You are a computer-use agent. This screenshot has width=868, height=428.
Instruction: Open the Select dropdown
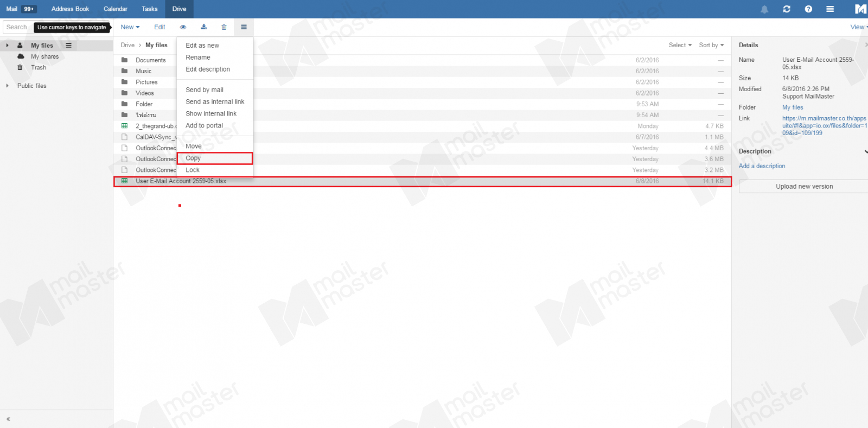click(680, 45)
